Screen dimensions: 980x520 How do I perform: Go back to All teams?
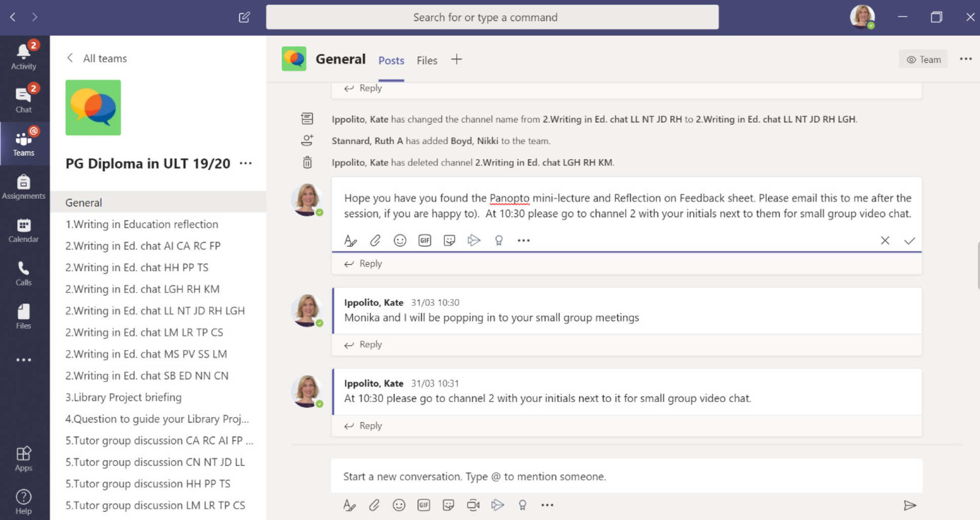pos(97,58)
